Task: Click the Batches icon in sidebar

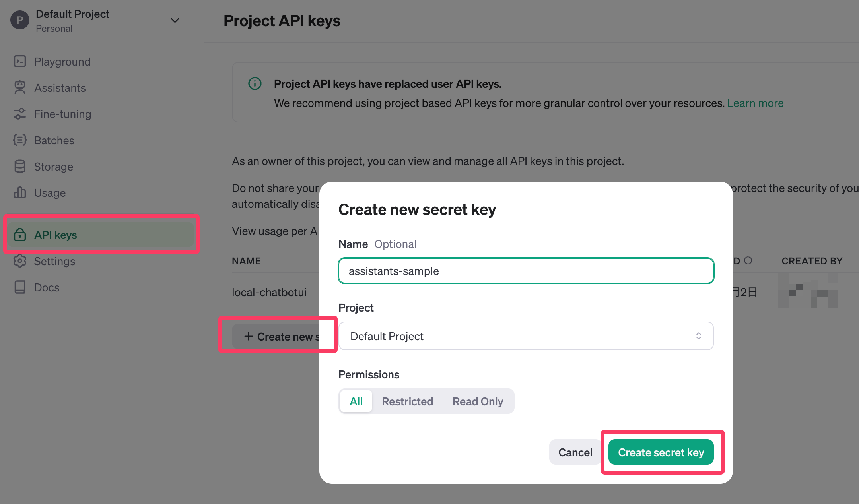Action: [x=20, y=140]
